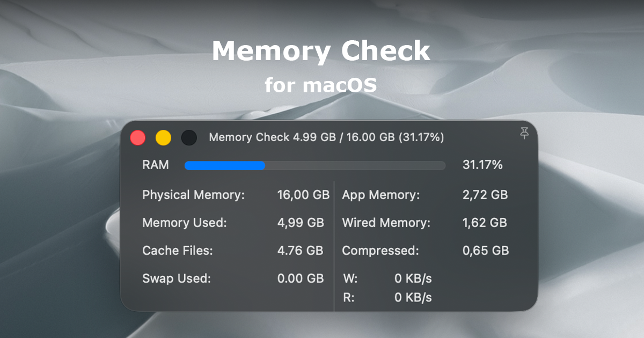Click the red close button icon
This screenshot has height=338, width=644.
tap(138, 137)
